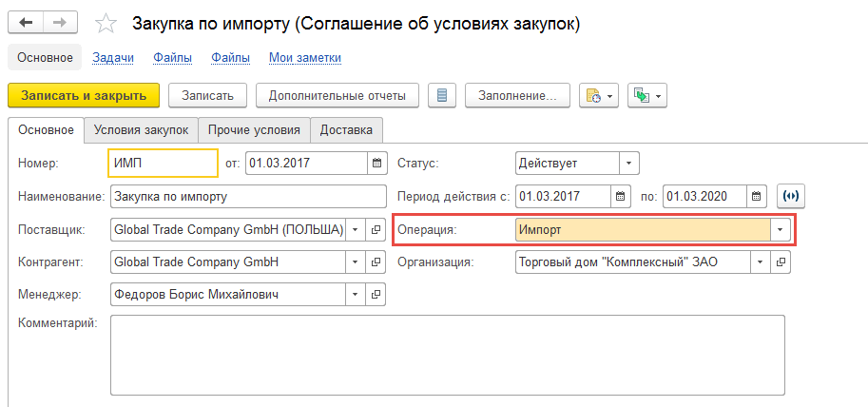Open the Менеджер record with open icon
Viewport: 868px width, 407px height.
click(x=376, y=295)
